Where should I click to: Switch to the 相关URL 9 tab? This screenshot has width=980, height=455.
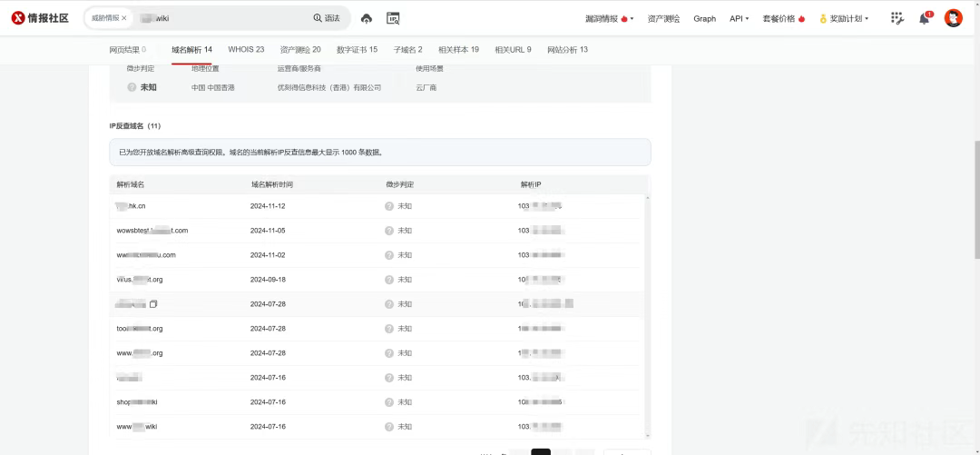pyautogui.click(x=513, y=49)
